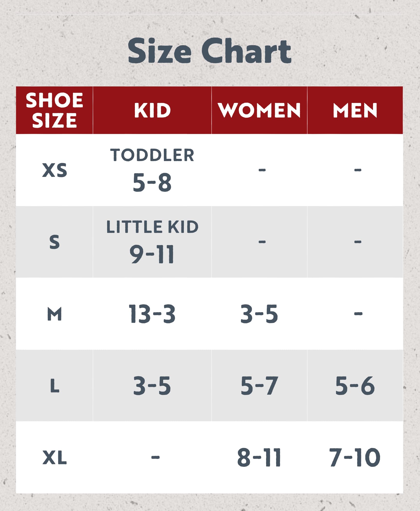Select the WOMEN column header
Screen dimensions: 420x511
pyautogui.click(x=259, y=110)
